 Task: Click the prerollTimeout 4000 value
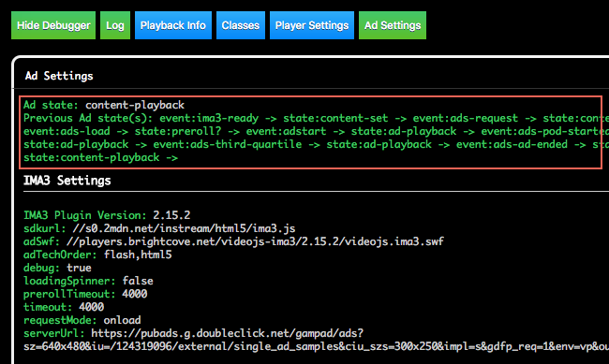tap(134, 294)
